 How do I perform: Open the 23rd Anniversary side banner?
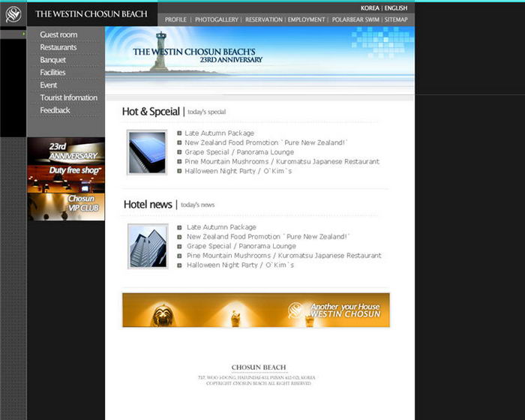tap(66, 151)
